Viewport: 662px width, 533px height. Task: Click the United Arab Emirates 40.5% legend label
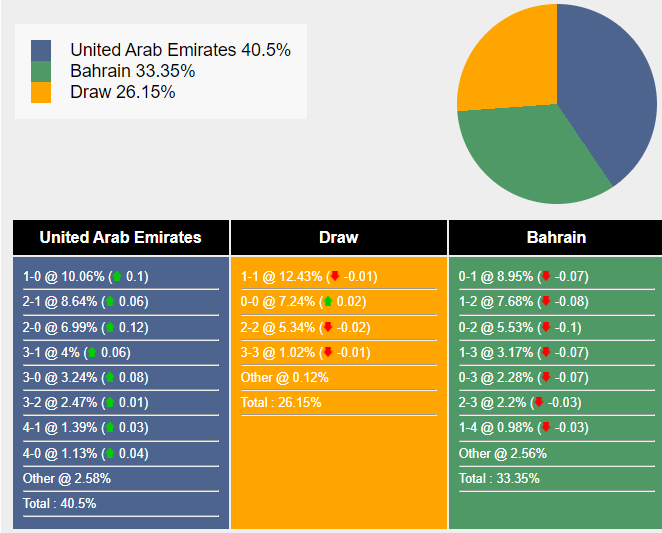click(x=180, y=50)
